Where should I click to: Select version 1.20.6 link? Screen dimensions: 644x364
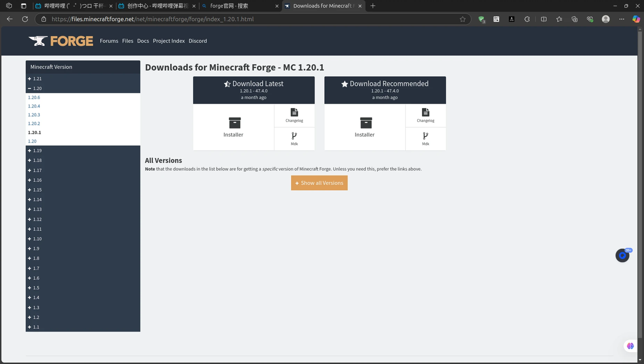[x=34, y=97]
